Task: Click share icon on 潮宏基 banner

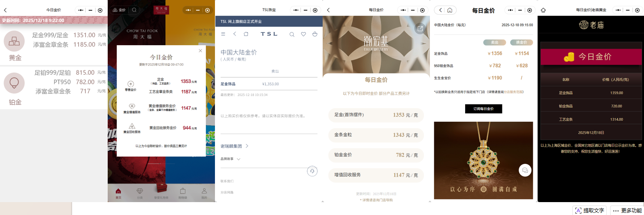Action: tap(420, 28)
